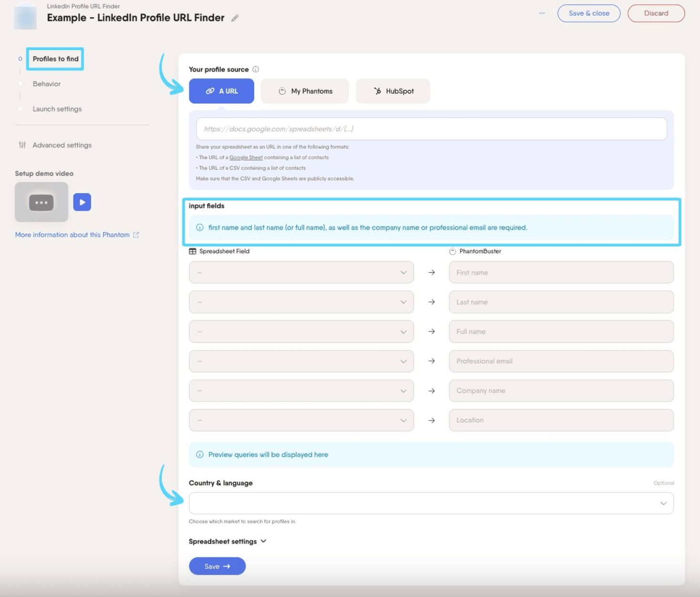Select A URL as profile source
700x597 pixels.
(x=221, y=91)
